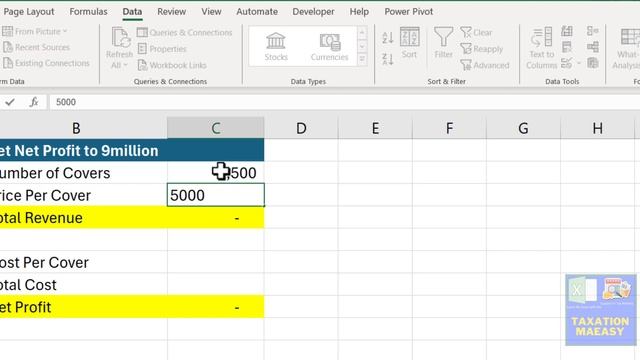Viewport: 640px width, 360px height.
Task: Click Manage Data Model icon
Action: tap(593, 63)
